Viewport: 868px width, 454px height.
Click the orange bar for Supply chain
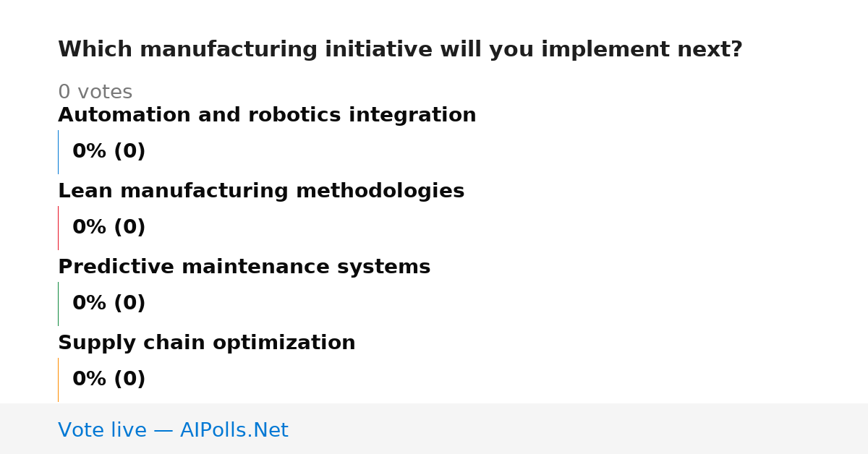pos(58,380)
